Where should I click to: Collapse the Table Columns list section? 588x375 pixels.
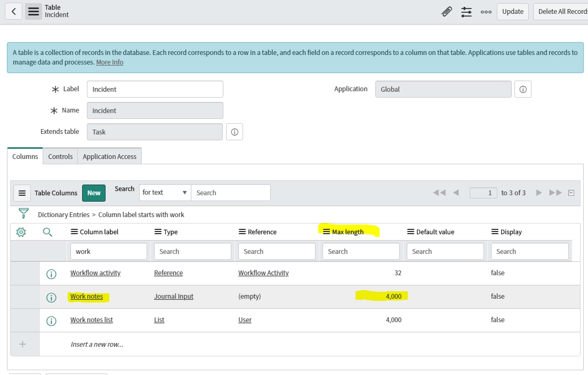[x=571, y=193]
